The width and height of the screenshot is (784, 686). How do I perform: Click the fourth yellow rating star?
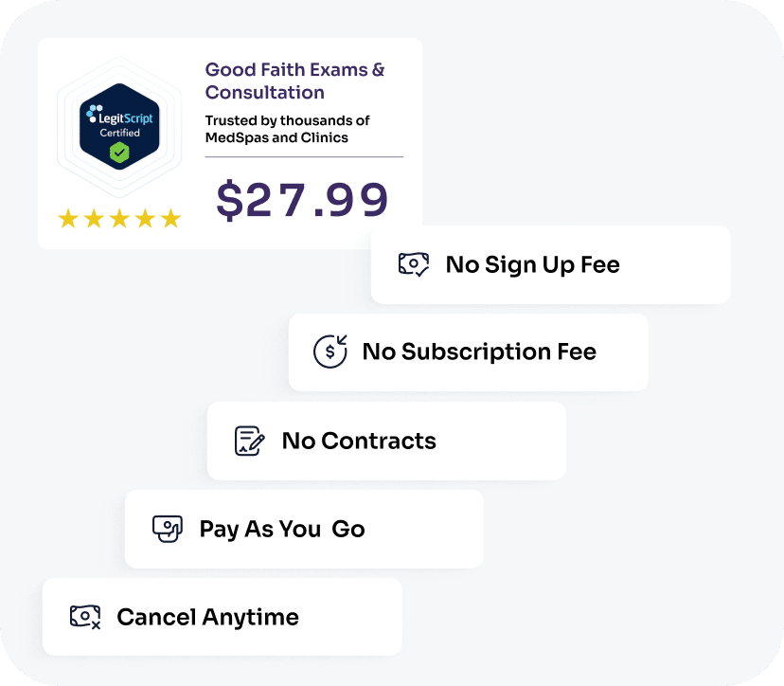point(145,220)
